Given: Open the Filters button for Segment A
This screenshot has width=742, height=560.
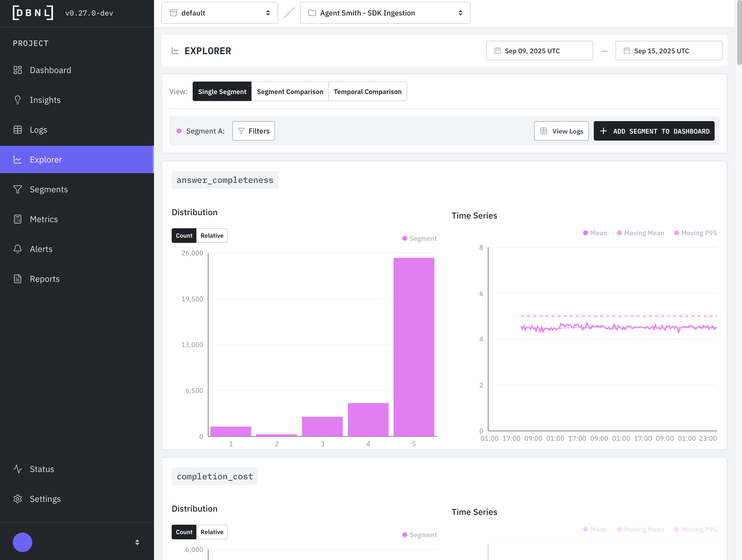Looking at the screenshot, I should (253, 131).
